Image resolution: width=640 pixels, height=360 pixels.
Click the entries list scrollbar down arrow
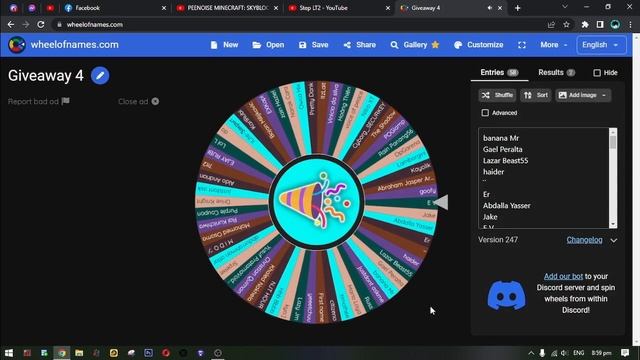pyautogui.click(x=613, y=225)
